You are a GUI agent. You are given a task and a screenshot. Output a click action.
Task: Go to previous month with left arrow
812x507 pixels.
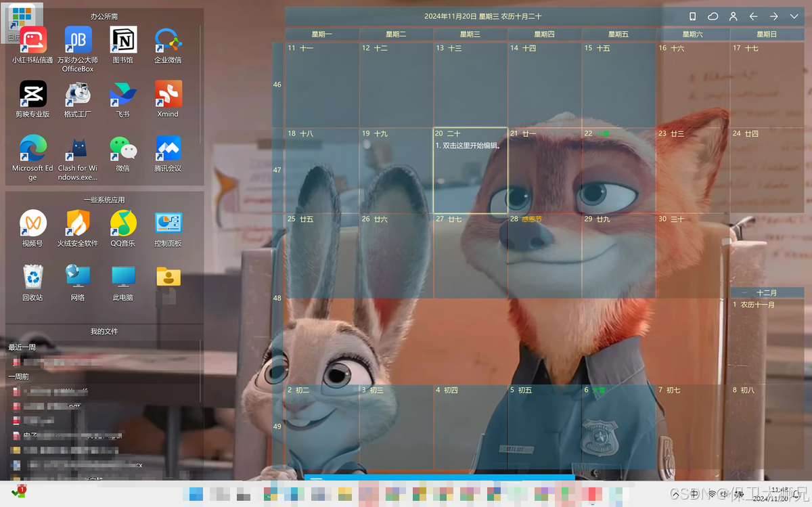(753, 16)
